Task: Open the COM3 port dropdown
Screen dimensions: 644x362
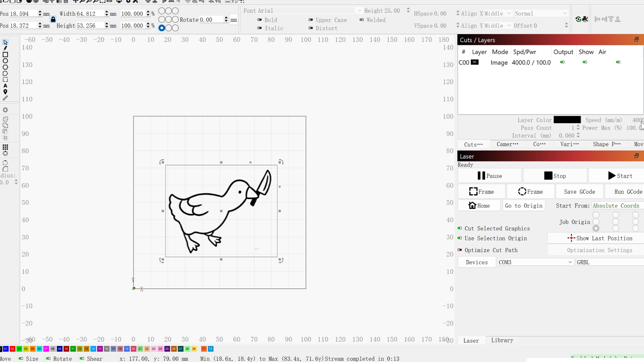Action: 535,262
